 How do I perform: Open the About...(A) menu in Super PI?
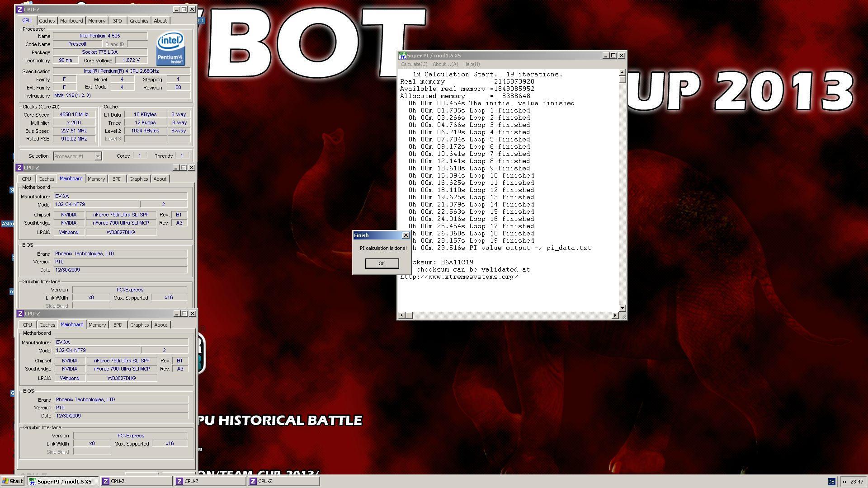tap(445, 64)
